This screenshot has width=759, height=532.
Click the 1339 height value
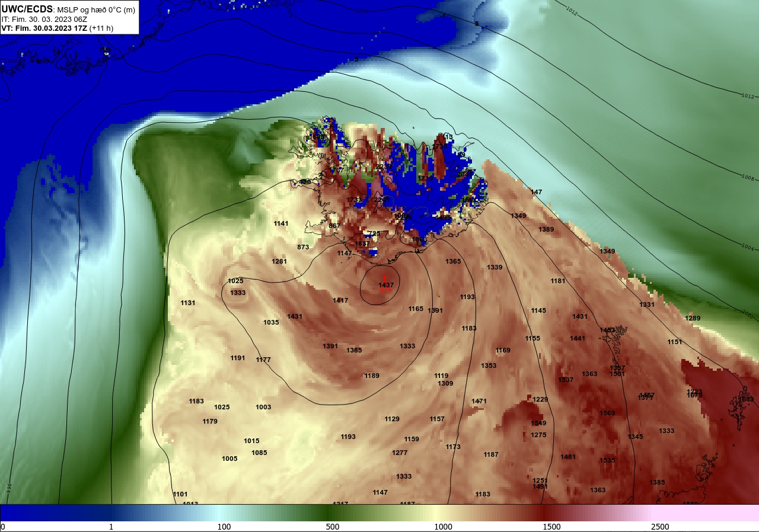point(495,267)
